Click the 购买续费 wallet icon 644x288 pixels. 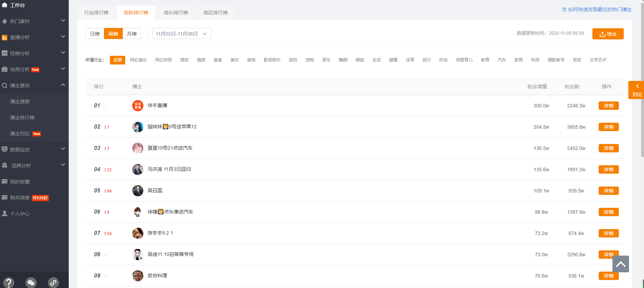[x=5, y=197]
